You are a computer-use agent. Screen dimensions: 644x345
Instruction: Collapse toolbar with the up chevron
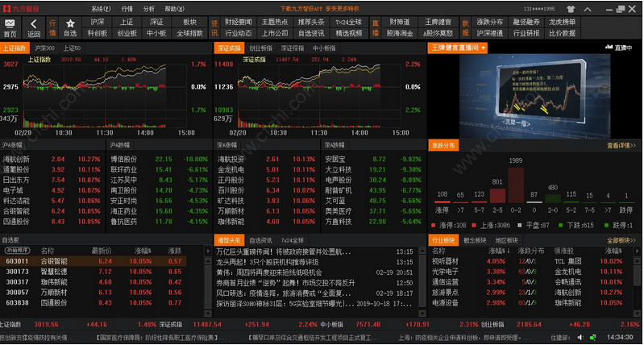588,9
